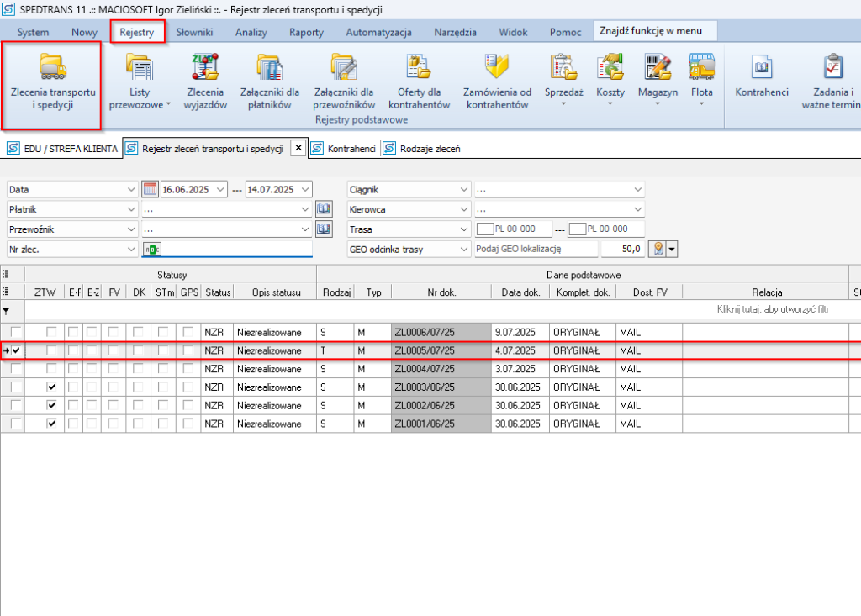Open the Słowniki ribbon tab
Viewport: 861px width, 616px height.
[194, 33]
